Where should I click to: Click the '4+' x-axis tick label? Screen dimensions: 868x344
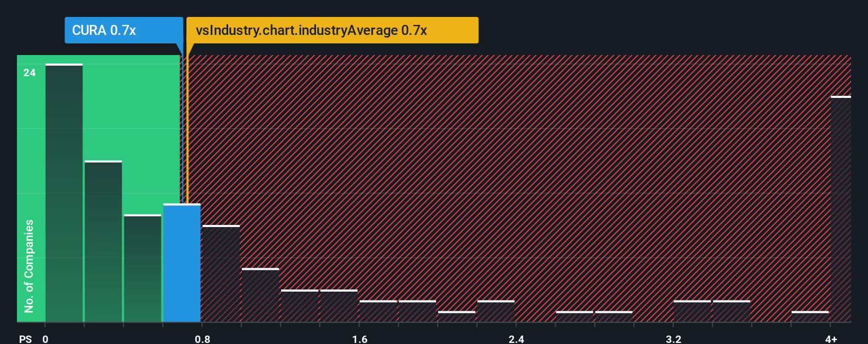pos(831,339)
